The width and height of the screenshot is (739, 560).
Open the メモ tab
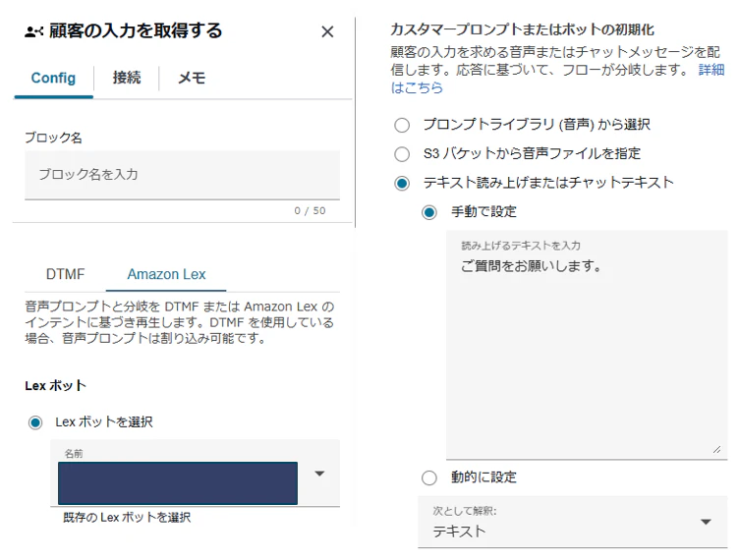[192, 78]
